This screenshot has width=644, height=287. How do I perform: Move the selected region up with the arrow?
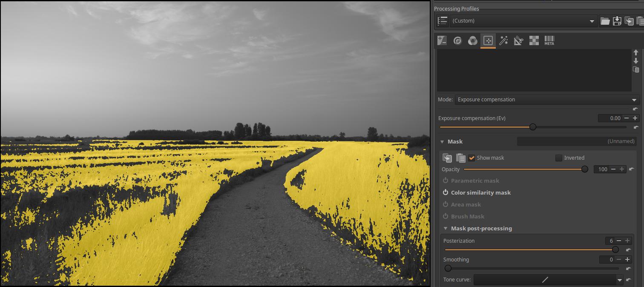[x=636, y=53]
